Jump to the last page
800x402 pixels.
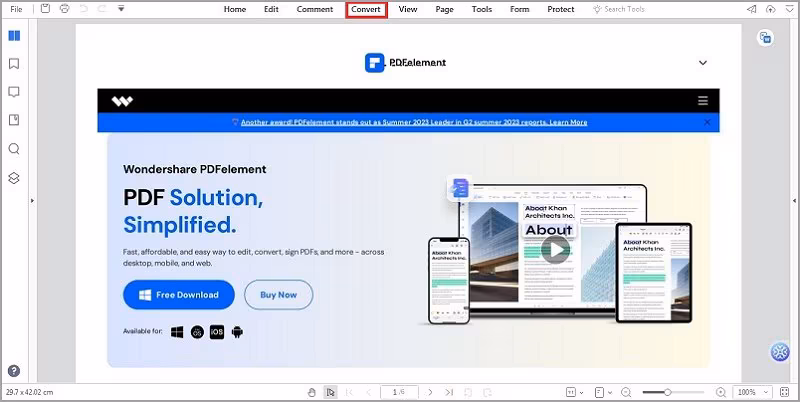pyautogui.click(x=449, y=392)
